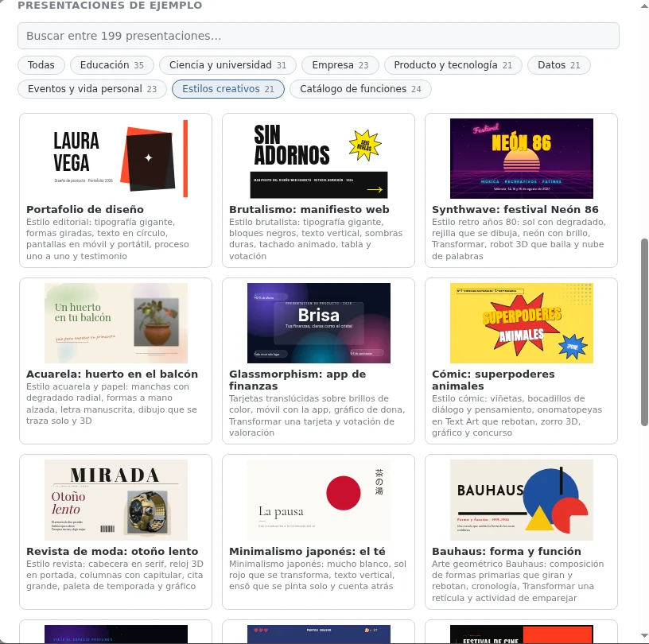
Task: Select the Empresa filter chip
Action: 340,65
